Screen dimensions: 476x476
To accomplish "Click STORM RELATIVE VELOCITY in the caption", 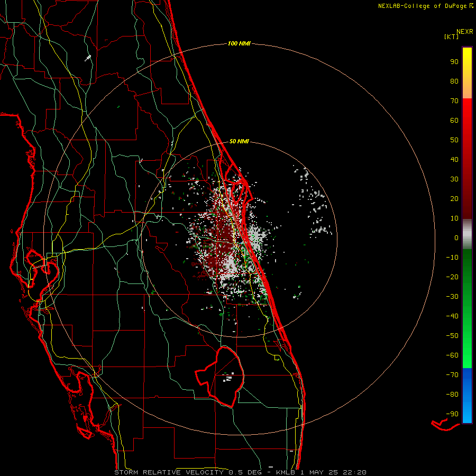I will (169, 472).
